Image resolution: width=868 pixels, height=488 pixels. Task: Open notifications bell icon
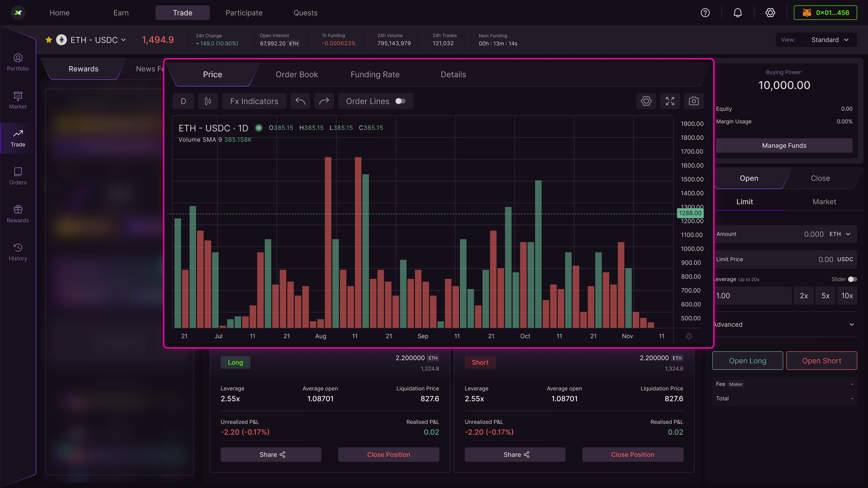point(738,13)
